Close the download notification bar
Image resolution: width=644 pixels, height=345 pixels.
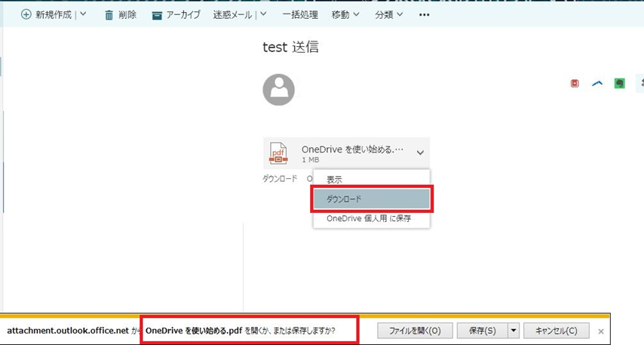tap(601, 331)
